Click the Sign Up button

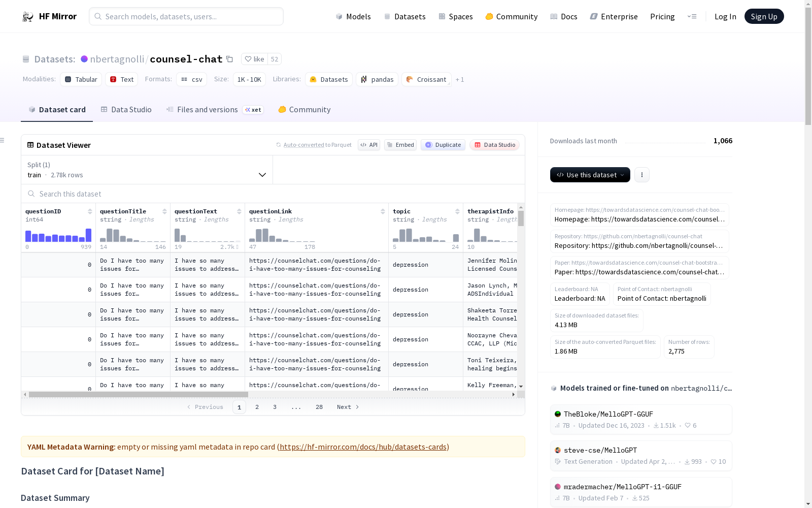[x=764, y=16]
